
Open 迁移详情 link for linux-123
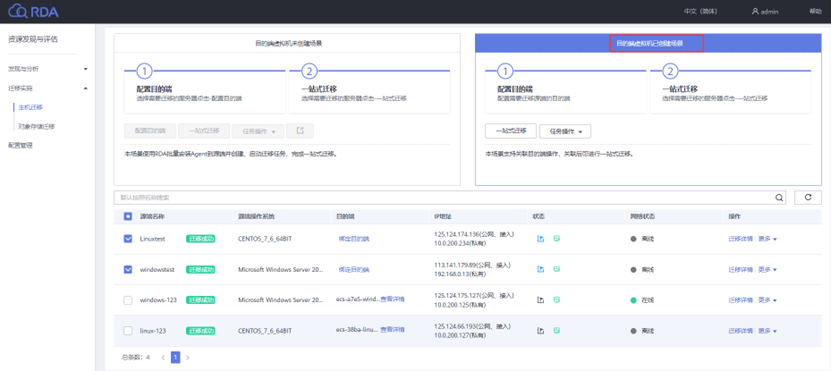pyautogui.click(x=741, y=331)
